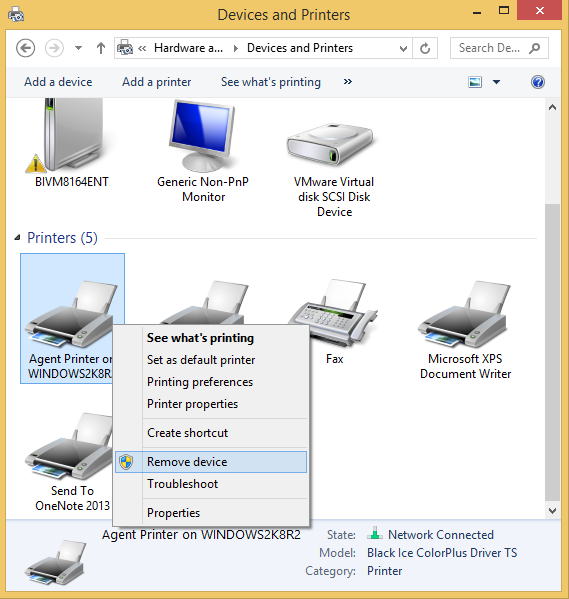Viewport: 569px width, 599px height.
Task: Choose See what's printing in context menu
Action: coord(211,338)
